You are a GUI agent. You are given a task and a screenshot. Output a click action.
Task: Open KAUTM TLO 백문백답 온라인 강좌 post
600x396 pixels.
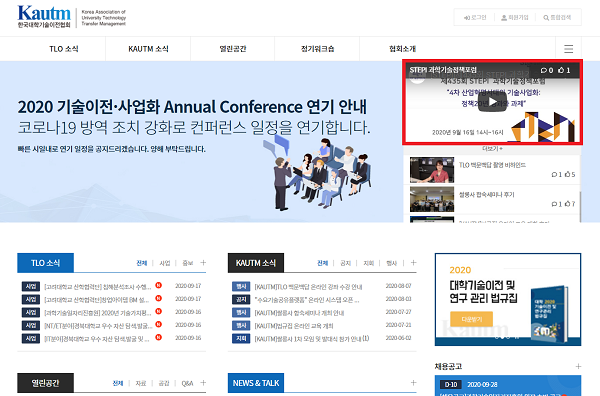pos(308,287)
